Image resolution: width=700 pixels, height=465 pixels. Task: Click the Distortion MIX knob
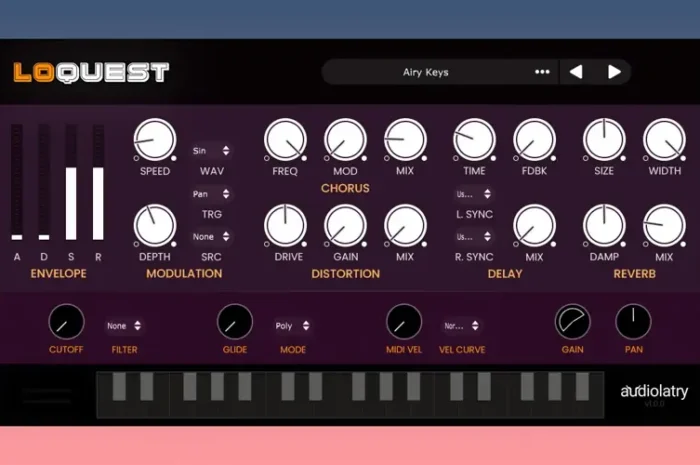coord(405,226)
